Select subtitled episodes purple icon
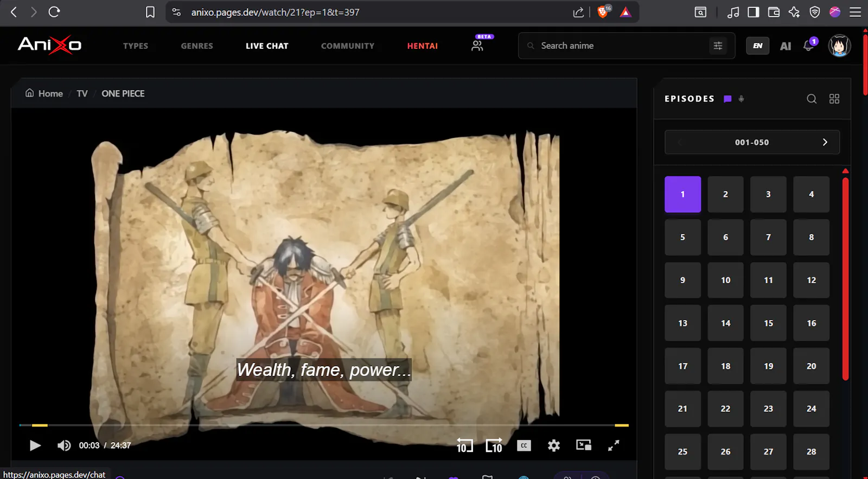 click(727, 99)
